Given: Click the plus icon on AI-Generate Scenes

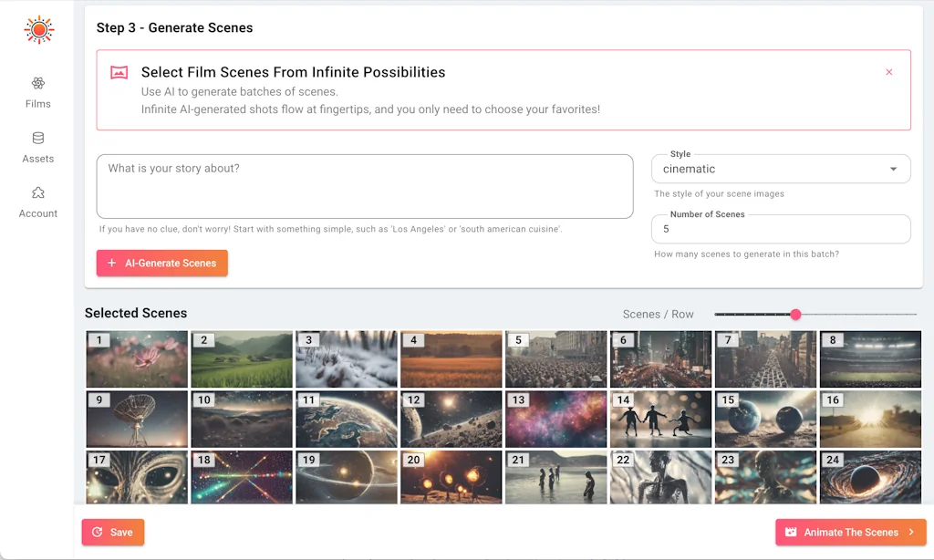Looking at the screenshot, I should (x=111, y=263).
